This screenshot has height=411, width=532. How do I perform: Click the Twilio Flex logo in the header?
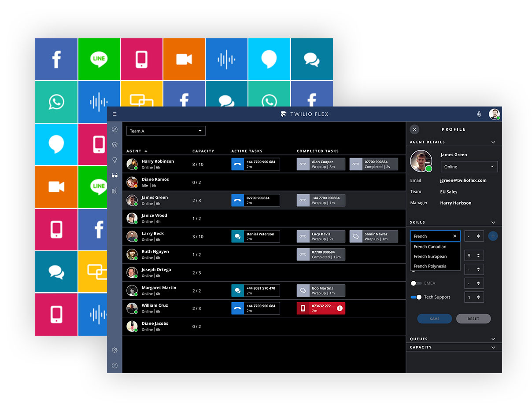pos(304,114)
